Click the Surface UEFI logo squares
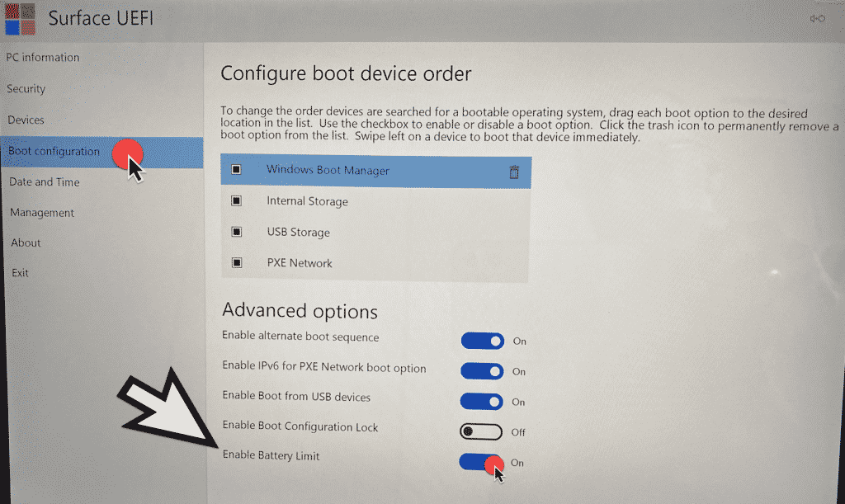This screenshot has width=845, height=504. pyautogui.click(x=20, y=19)
